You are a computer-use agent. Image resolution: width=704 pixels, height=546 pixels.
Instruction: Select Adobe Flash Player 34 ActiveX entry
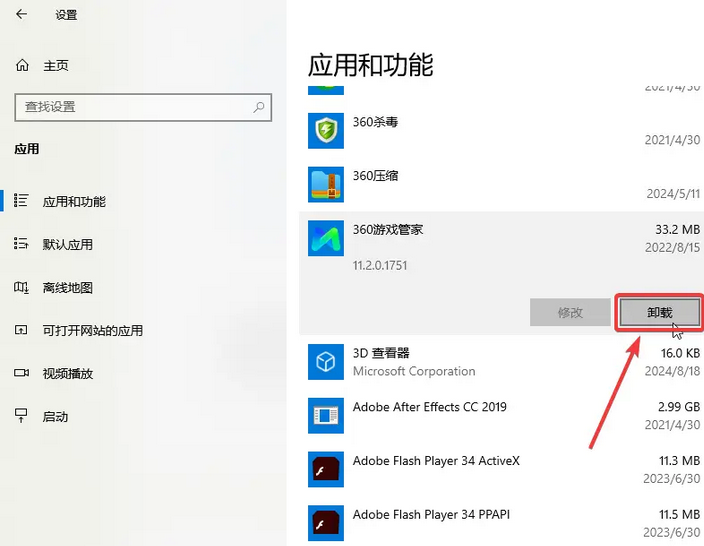[x=436, y=461]
